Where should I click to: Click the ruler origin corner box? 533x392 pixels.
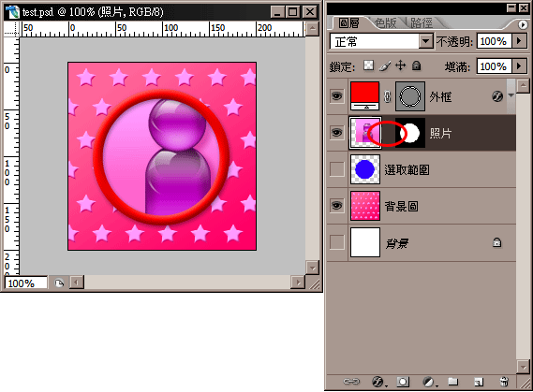point(11,29)
